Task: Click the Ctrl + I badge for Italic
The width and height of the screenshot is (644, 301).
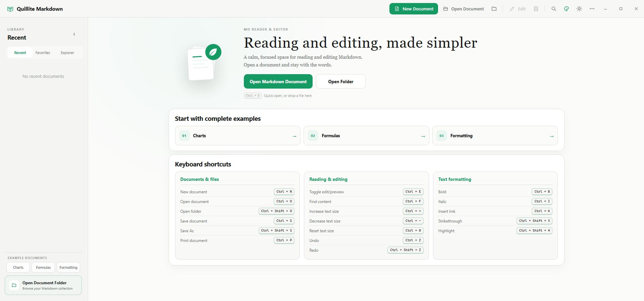Action: pyautogui.click(x=542, y=201)
